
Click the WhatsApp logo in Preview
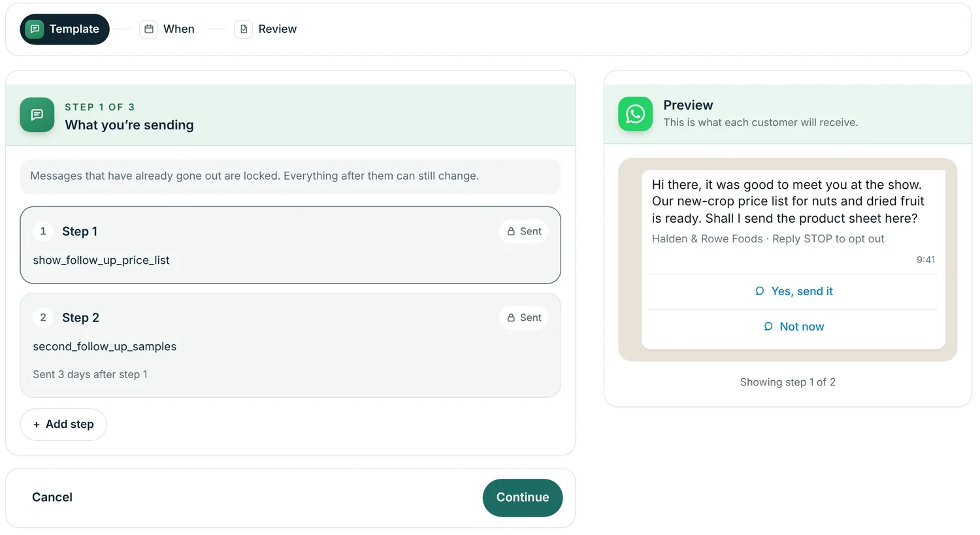pyautogui.click(x=635, y=114)
